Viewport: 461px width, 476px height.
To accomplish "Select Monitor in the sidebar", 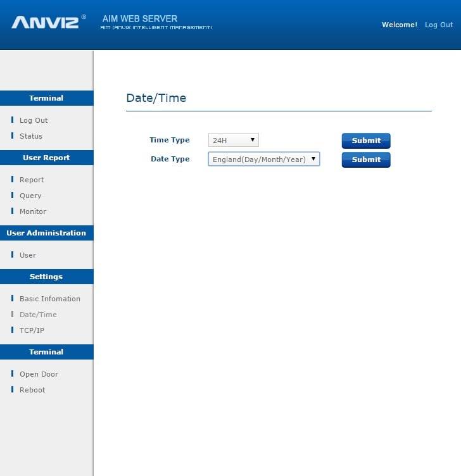I will (32, 211).
